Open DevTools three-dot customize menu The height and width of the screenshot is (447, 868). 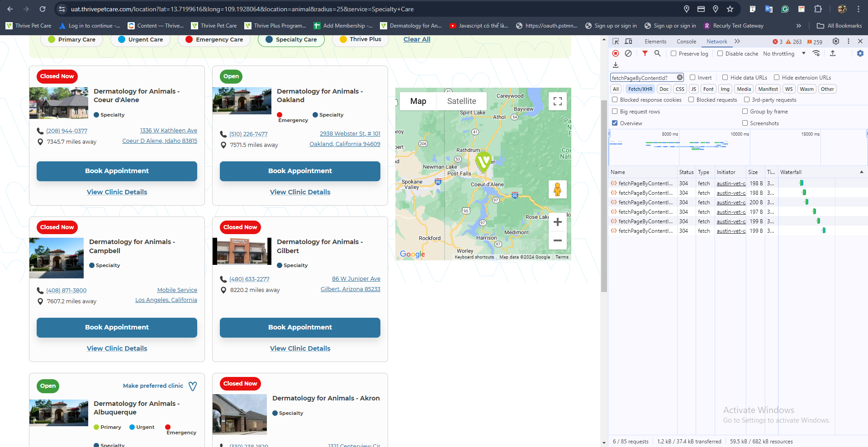coord(849,41)
